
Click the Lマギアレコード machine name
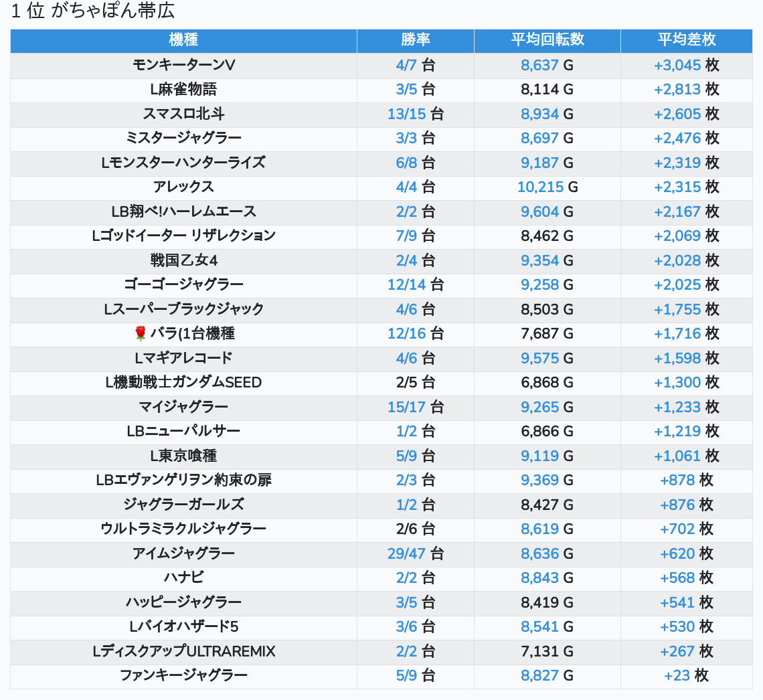tap(183, 358)
